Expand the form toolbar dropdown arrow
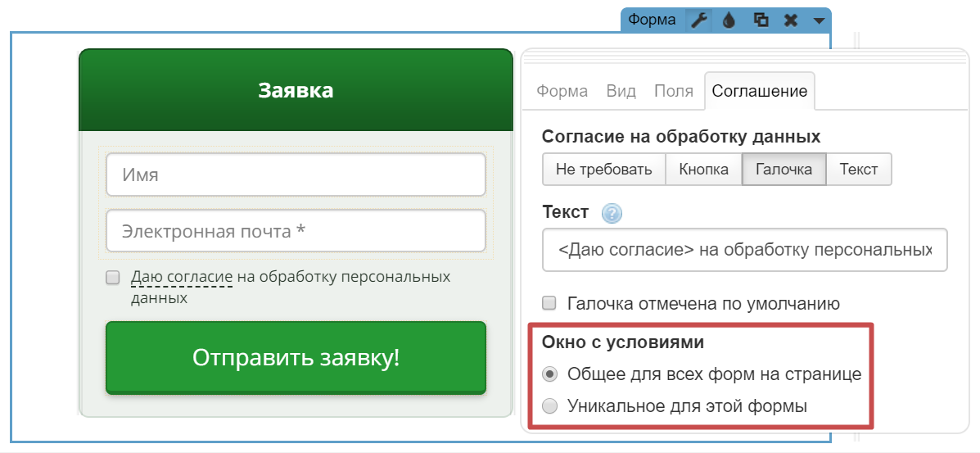 (x=819, y=20)
